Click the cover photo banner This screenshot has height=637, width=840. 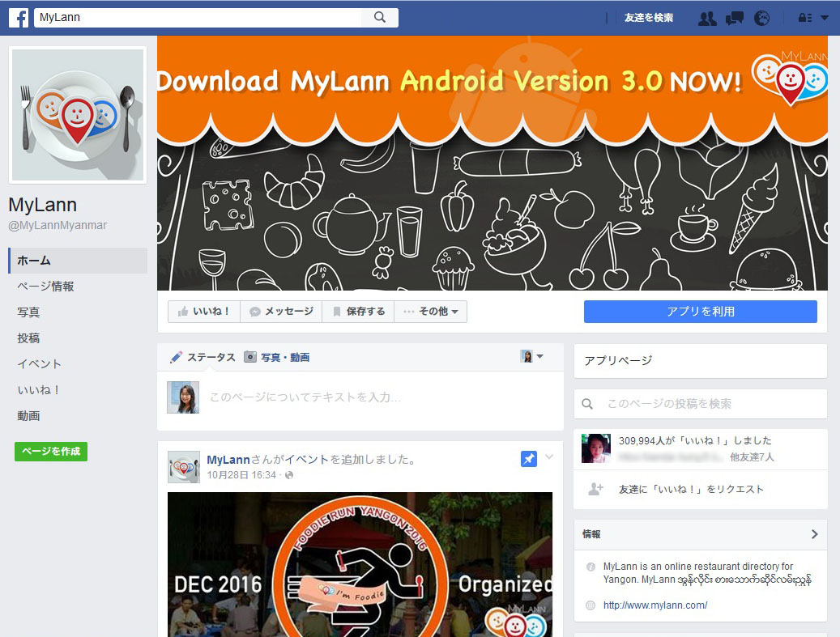(x=492, y=163)
